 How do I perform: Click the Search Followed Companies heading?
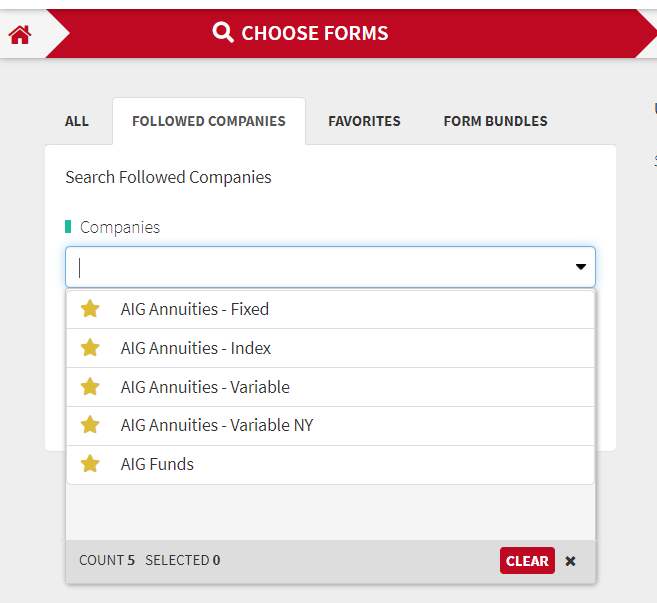[x=168, y=177]
